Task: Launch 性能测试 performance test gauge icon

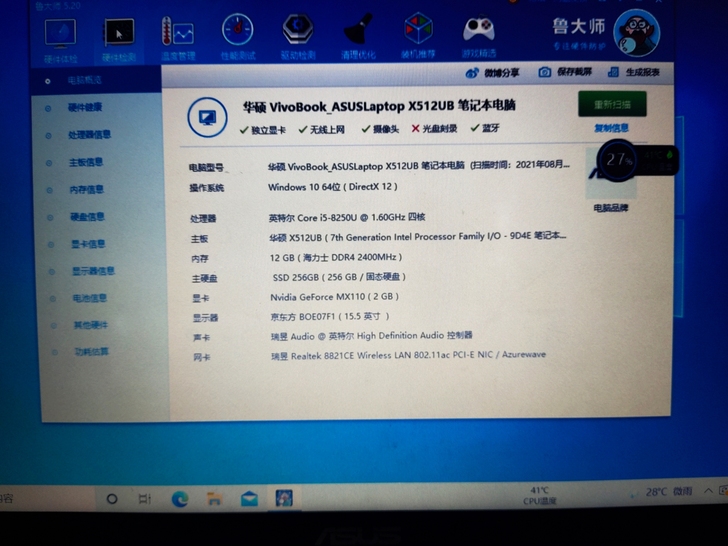Action: (x=238, y=37)
